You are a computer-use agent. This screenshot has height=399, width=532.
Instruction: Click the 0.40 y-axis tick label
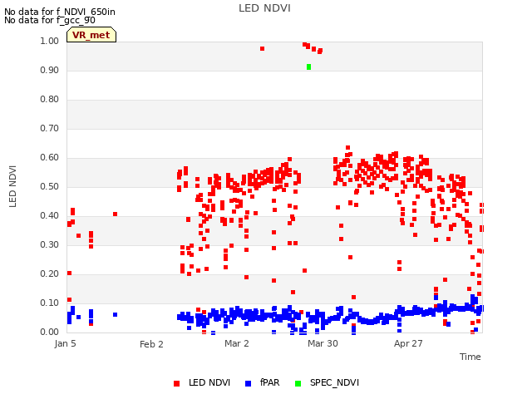(x=50, y=216)
